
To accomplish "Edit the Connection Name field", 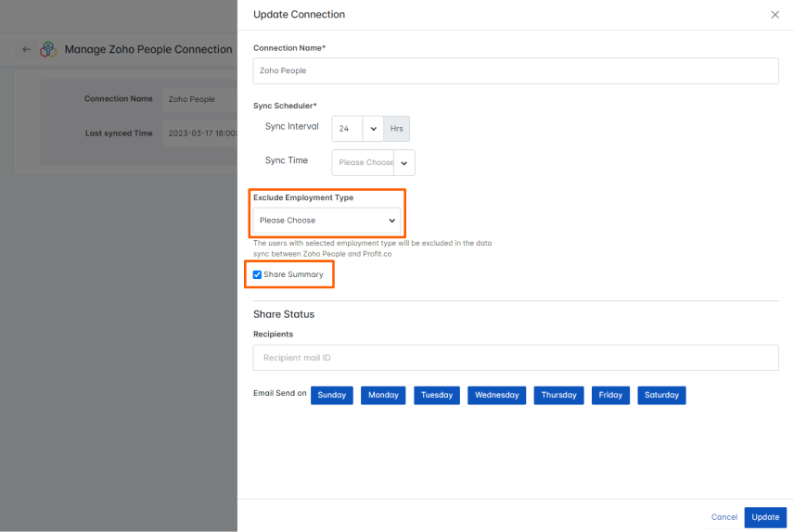I will (516, 70).
